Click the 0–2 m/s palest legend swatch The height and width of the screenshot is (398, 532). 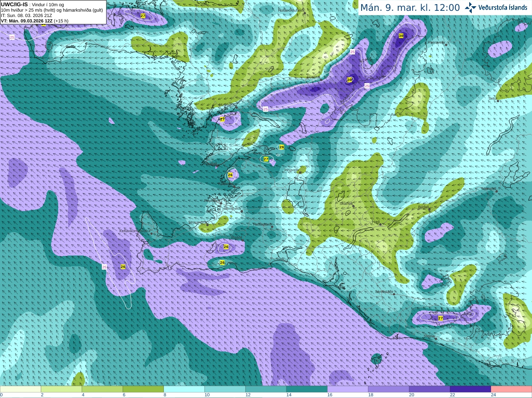click(x=20, y=389)
